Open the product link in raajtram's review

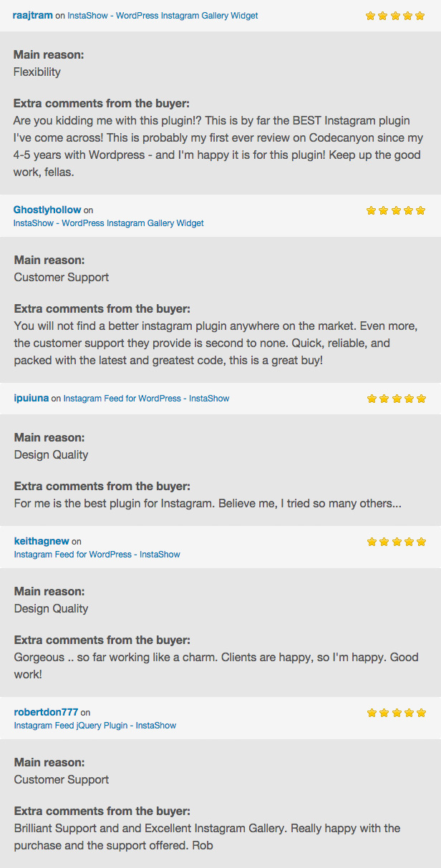point(163,16)
